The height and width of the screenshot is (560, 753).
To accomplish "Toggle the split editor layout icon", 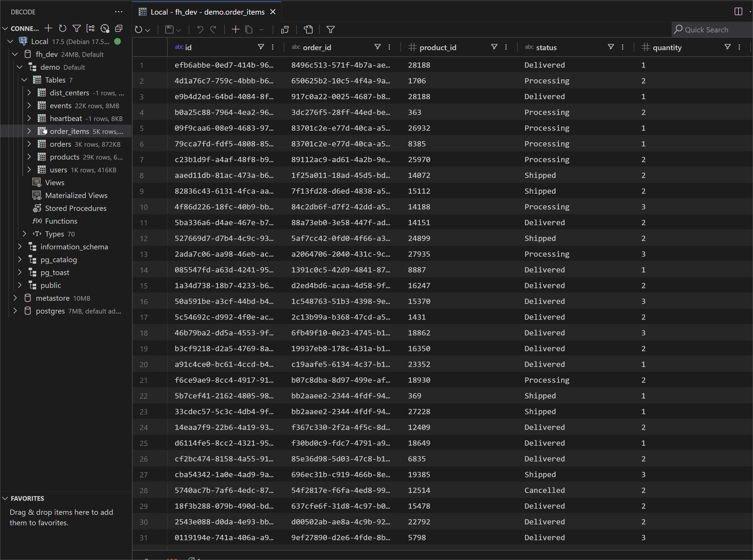I will tap(738, 12).
